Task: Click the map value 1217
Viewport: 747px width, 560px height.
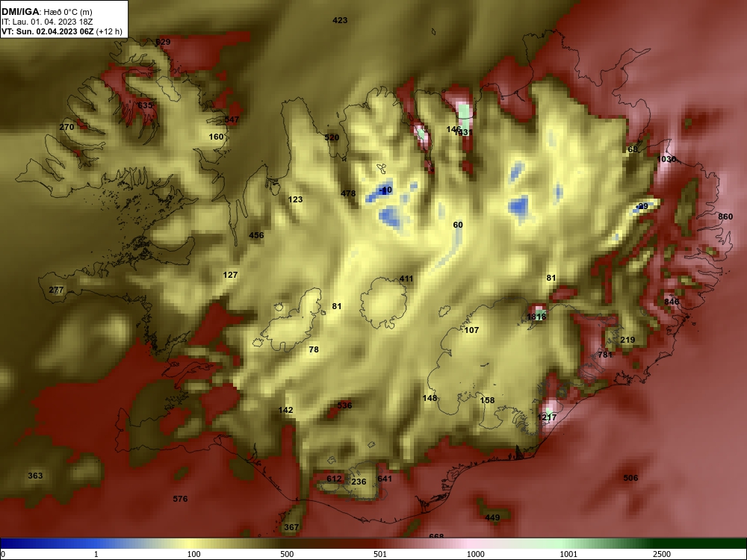Action: [x=547, y=417]
